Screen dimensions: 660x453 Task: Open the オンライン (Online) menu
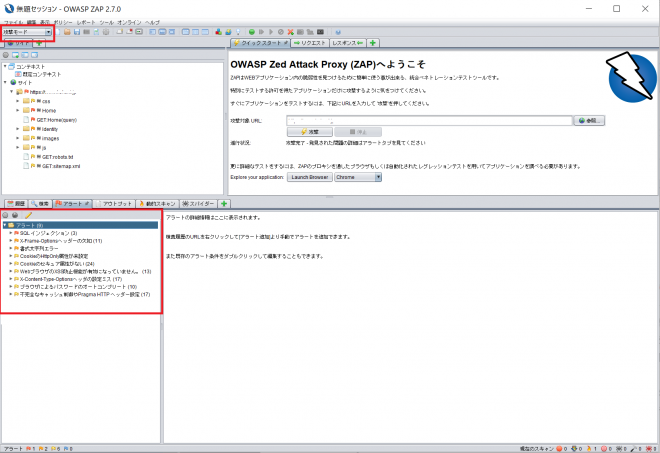(x=129, y=22)
